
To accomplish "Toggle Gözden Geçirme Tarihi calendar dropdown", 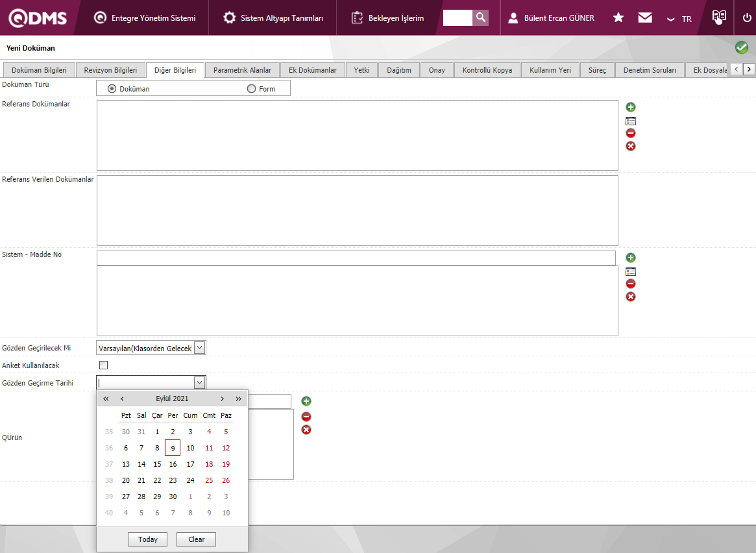I will [x=200, y=382].
